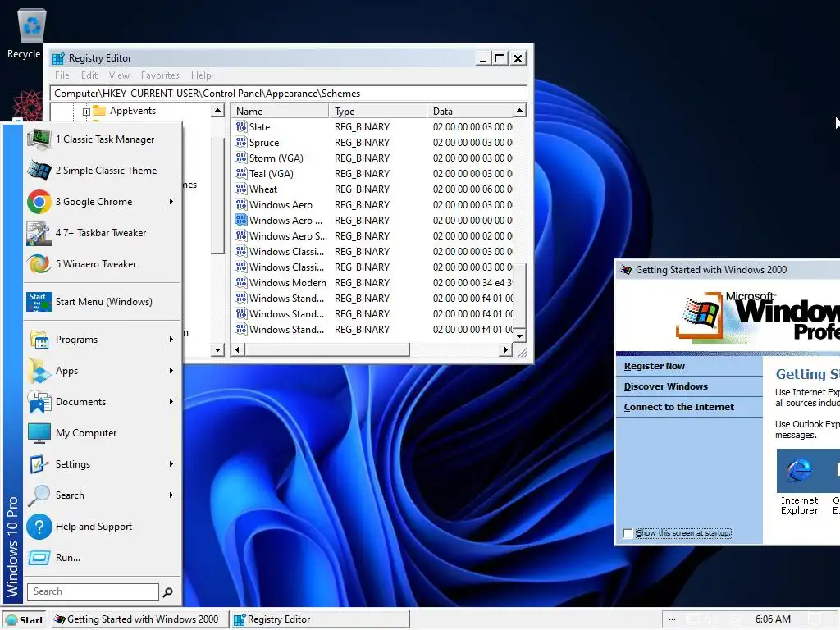
Task: Select the Slate value icon
Action: click(x=241, y=127)
